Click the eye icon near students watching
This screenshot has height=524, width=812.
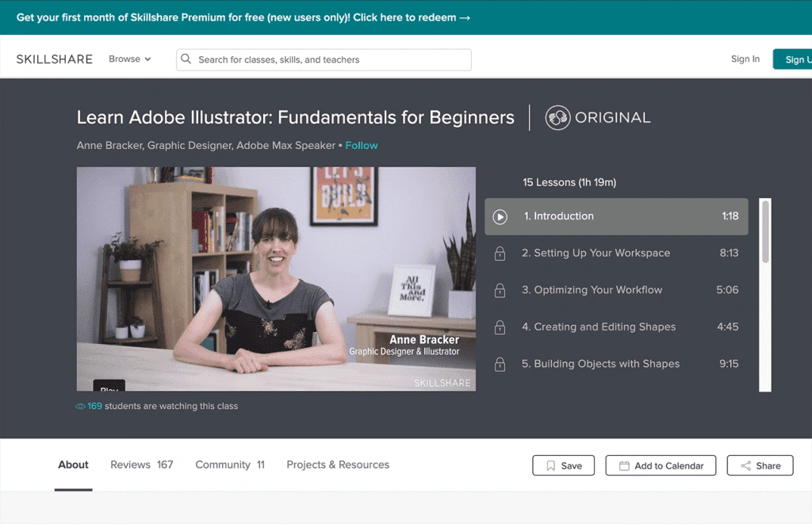tap(80, 407)
